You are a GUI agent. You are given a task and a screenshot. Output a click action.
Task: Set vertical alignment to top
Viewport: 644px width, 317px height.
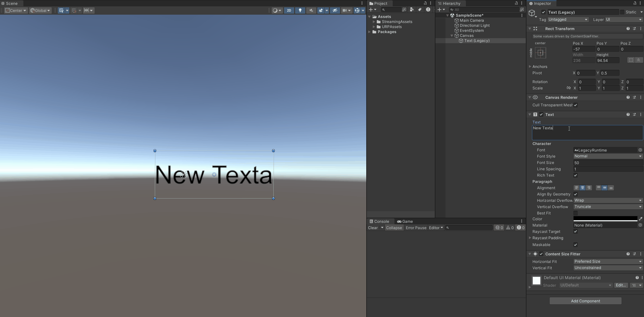tap(598, 188)
